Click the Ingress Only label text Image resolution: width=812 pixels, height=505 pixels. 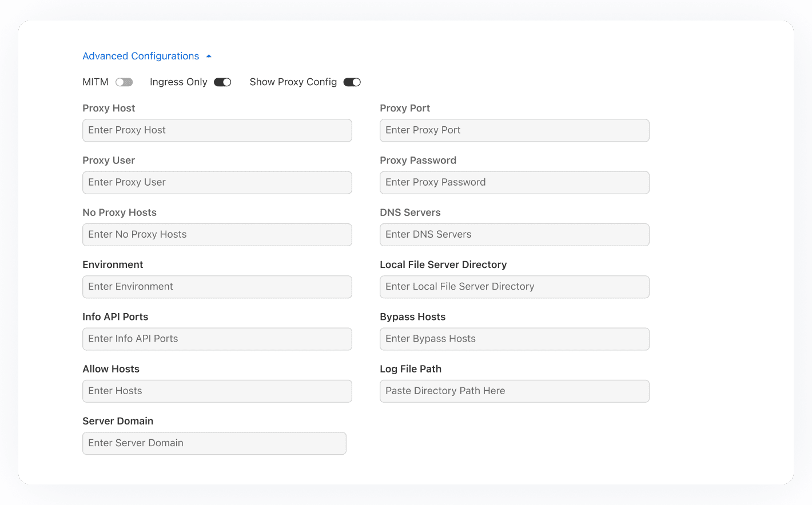coord(178,82)
